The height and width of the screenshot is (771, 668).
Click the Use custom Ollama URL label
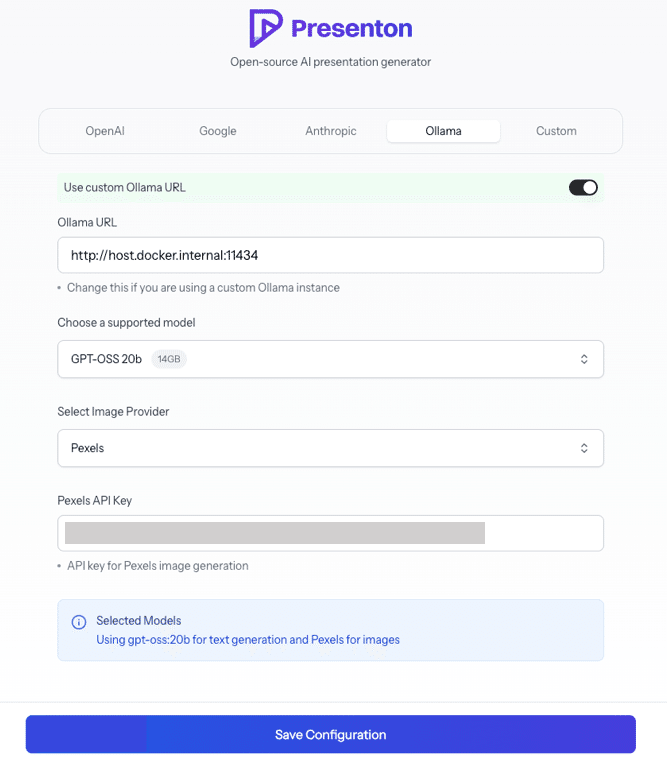point(125,187)
